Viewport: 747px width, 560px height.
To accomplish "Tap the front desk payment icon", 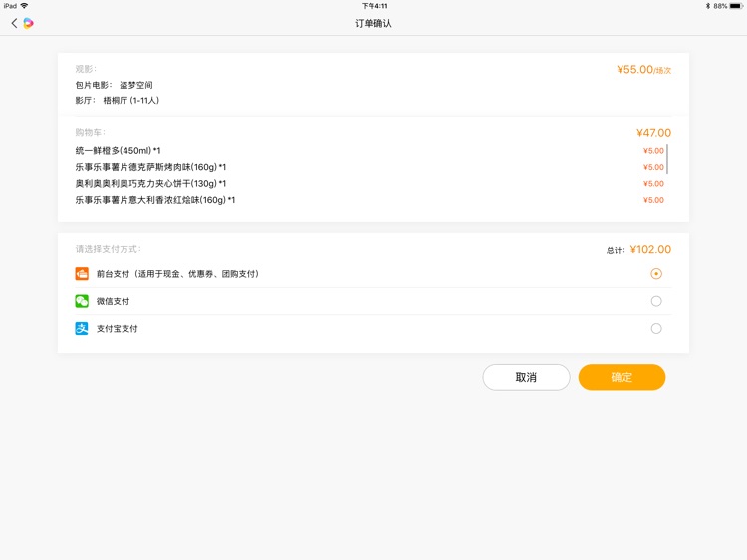I will (x=82, y=274).
